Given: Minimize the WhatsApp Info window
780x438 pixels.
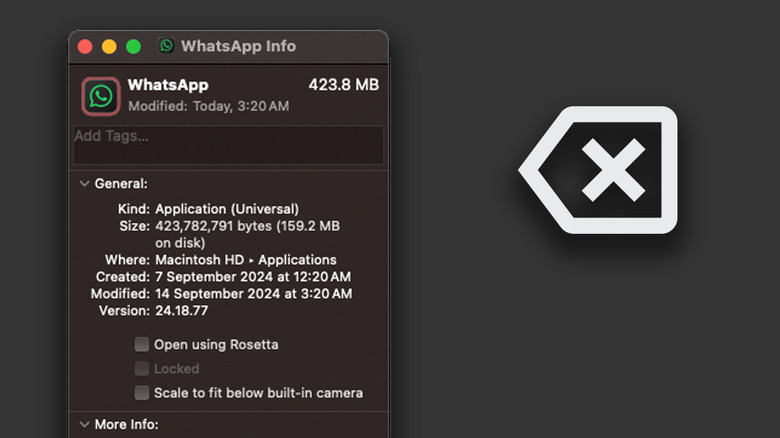Looking at the screenshot, I should tap(109, 46).
